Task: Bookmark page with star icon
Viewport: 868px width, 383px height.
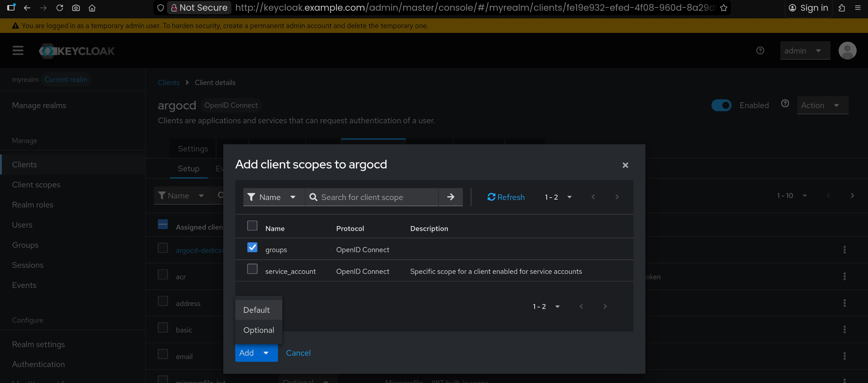Action: (723, 7)
